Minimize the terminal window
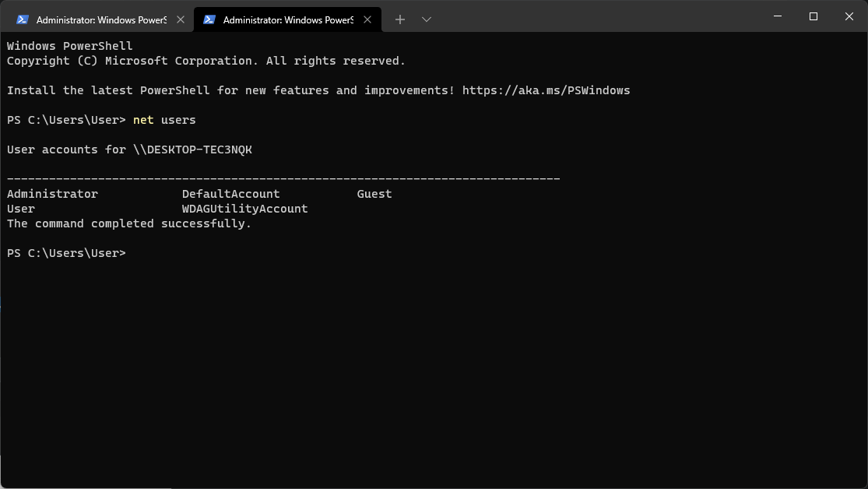This screenshot has width=868, height=489. coord(778,16)
